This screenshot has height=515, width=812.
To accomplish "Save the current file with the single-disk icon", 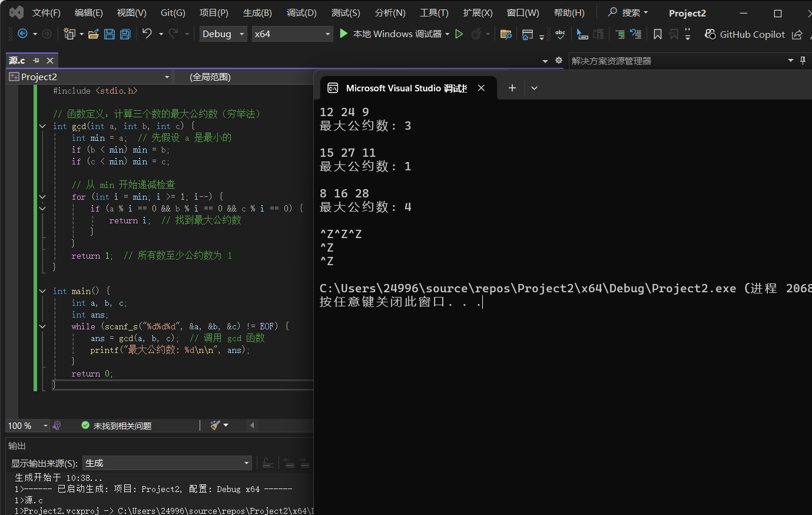I will coord(110,34).
